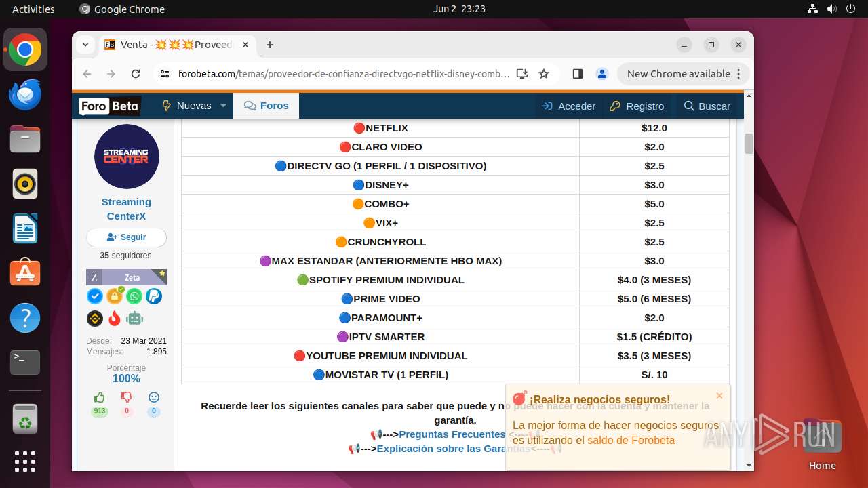Click the COMBO+ table cell
Image resolution: width=868 pixels, height=488 pixels.
tap(380, 204)
